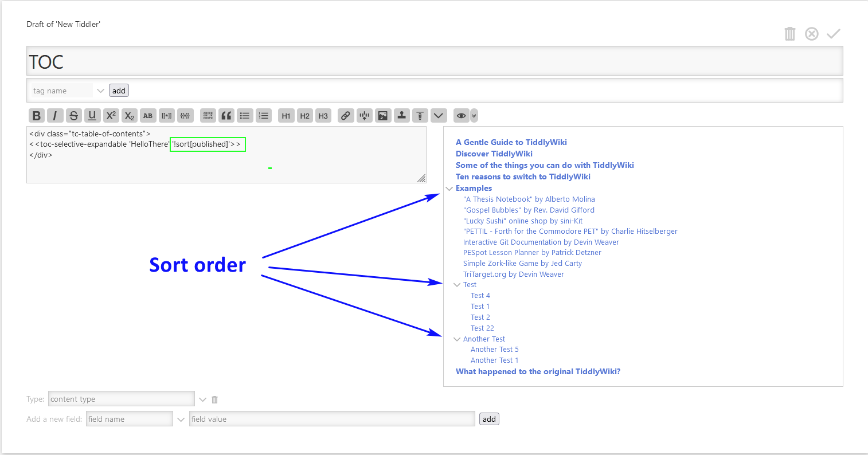Confirm changes with the checkmark icon
868x455 pixels.
tap(834, 34)
